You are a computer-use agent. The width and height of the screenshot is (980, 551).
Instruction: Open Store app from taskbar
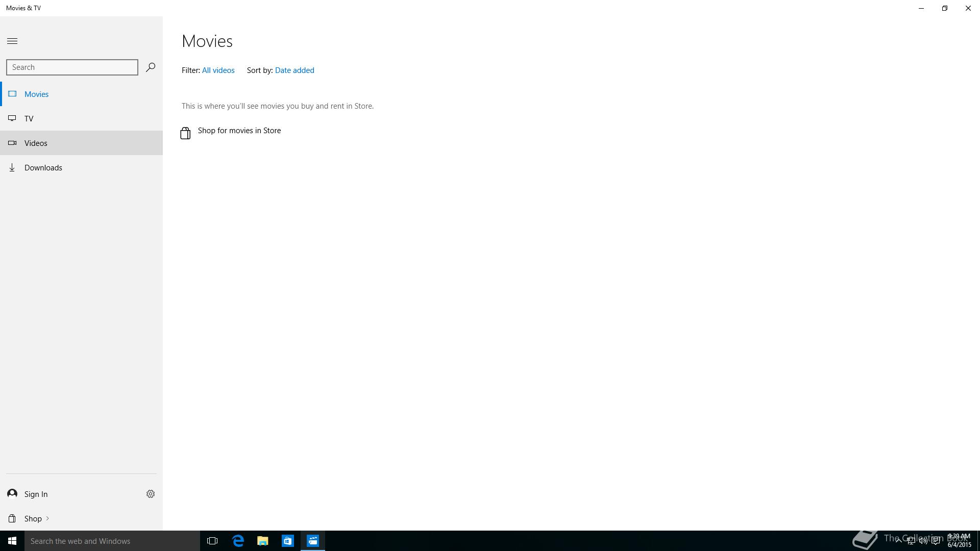pyautogui.click(x=288, y=541)
